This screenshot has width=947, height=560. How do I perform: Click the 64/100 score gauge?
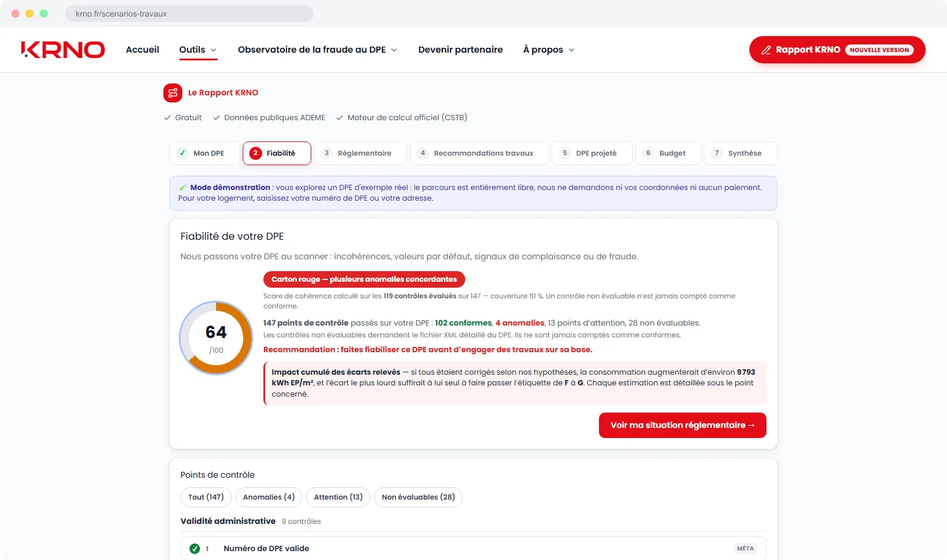coord(216,338)
